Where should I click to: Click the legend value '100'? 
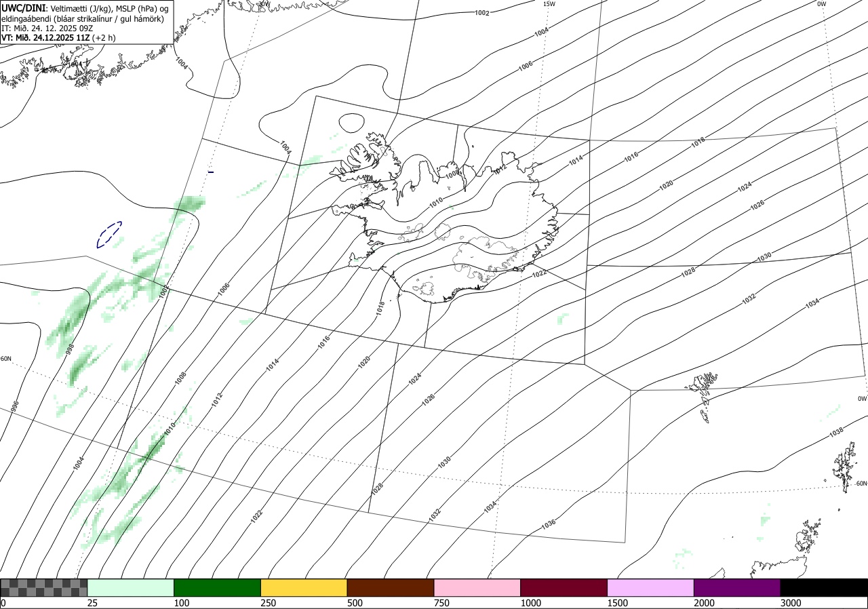pos(182,603)
